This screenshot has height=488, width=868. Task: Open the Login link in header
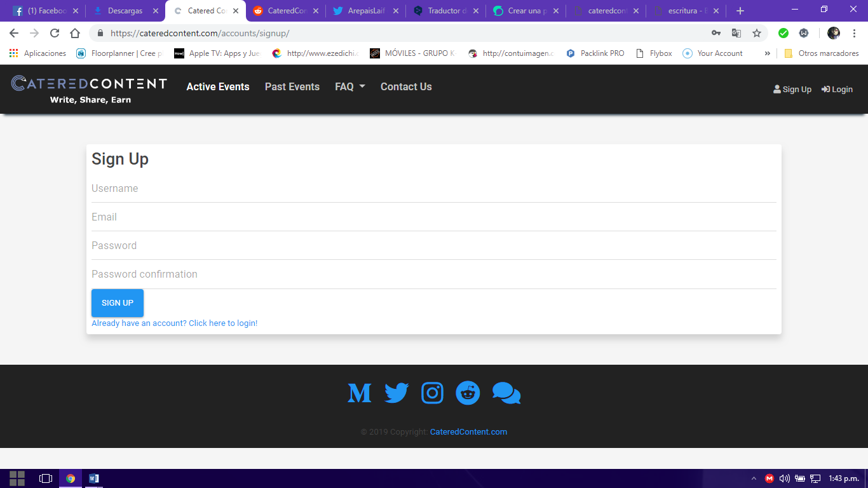click(x=837, y=90)
